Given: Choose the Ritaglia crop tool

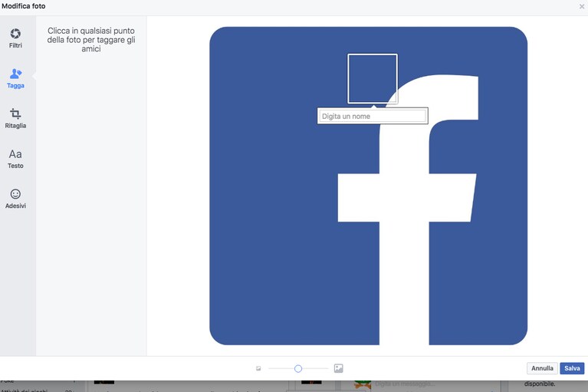Looking at the screenshot, I should click(x=15, y=119).
